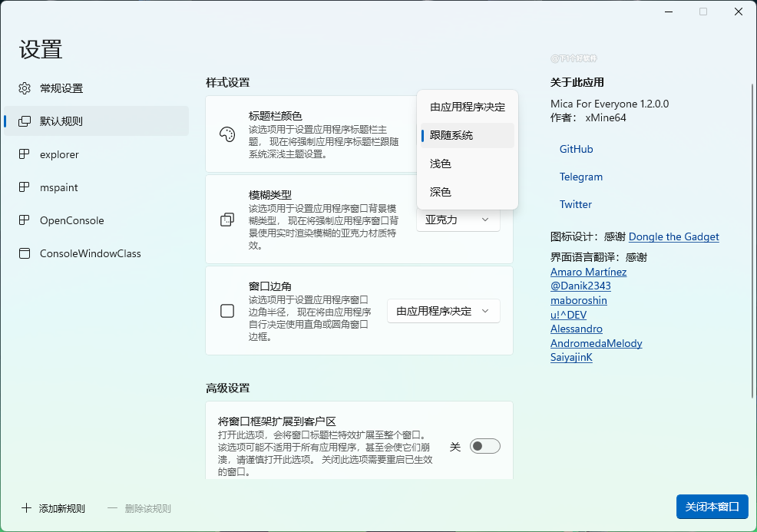The width and height of the screenshot is (757, 532).
Task: Click the ConsoleWindowClass window icon
Action: point(25,253)
